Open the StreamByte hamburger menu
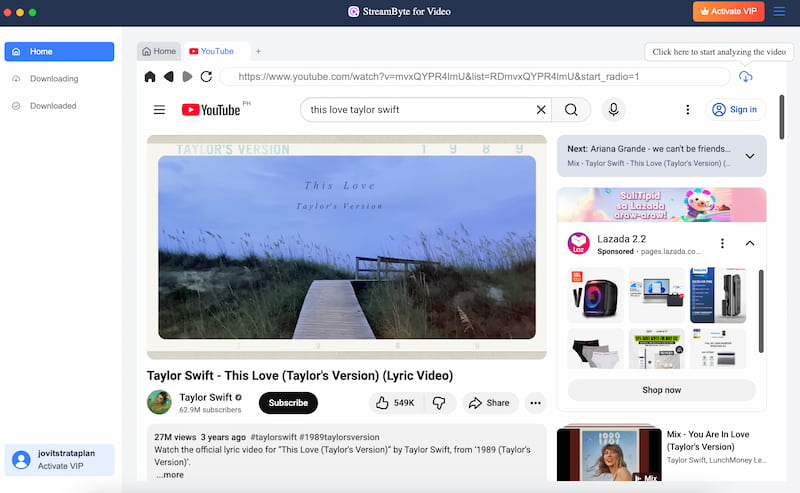Screen dimensions: 800x493 [x=779, y=11]
